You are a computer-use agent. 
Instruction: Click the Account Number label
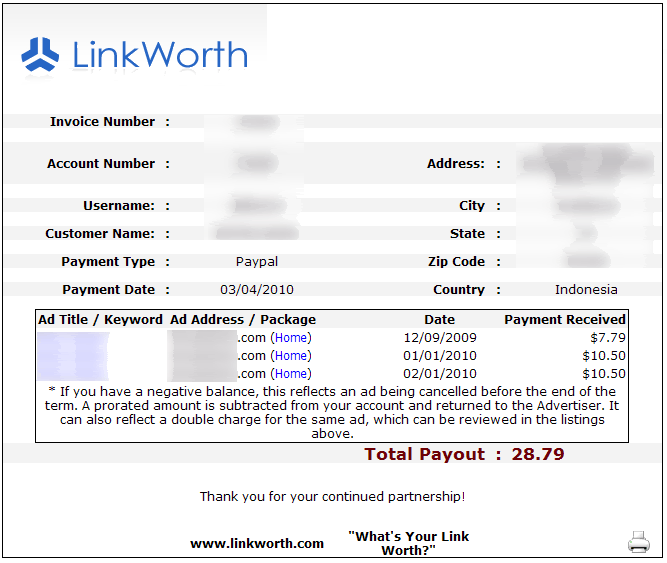[101, 164]
